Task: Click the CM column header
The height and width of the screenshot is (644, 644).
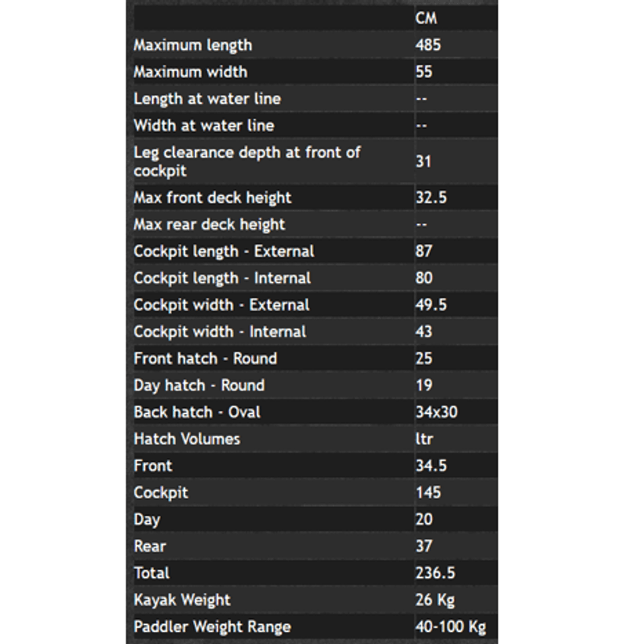Action: coord(426,18)
